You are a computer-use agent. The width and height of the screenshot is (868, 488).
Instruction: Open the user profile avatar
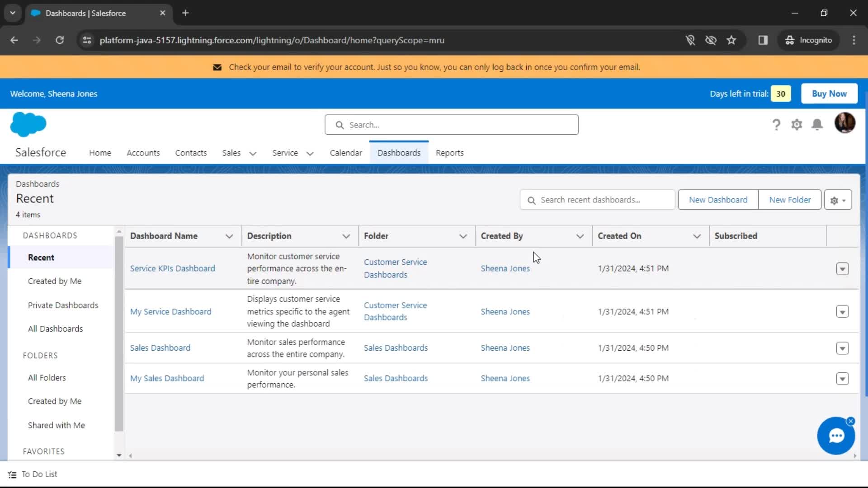844,123
